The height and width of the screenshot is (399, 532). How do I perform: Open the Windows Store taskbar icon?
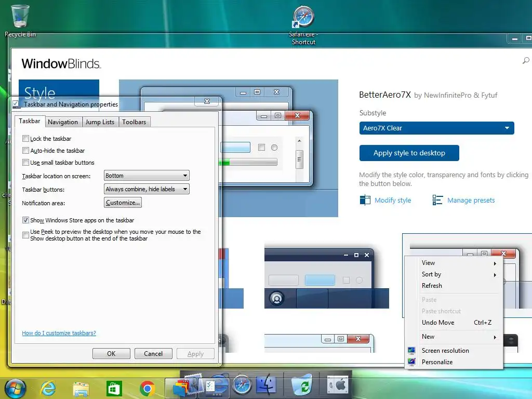[x=114, y=388]
